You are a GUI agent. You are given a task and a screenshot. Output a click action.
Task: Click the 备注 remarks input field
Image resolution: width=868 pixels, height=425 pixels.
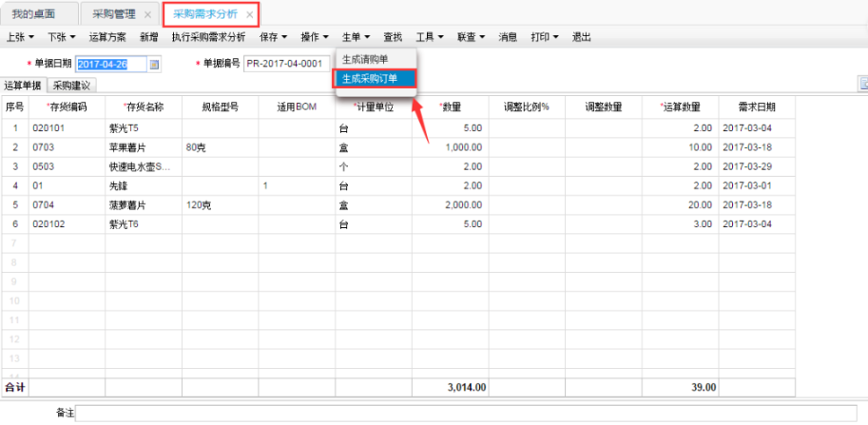[x=466, y=413]
